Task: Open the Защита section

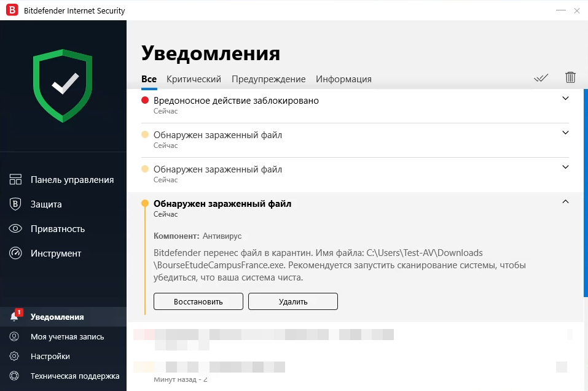Action: tap(63, 204)
